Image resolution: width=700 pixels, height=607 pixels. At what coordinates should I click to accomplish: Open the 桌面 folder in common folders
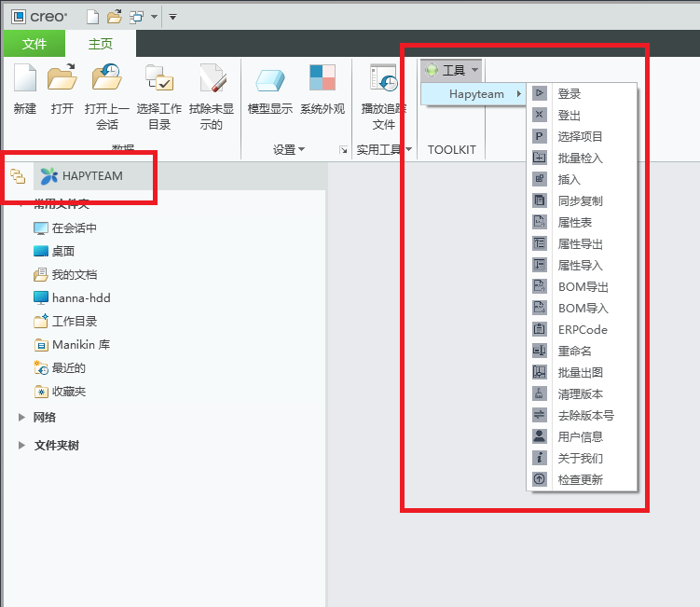(62, 252)
